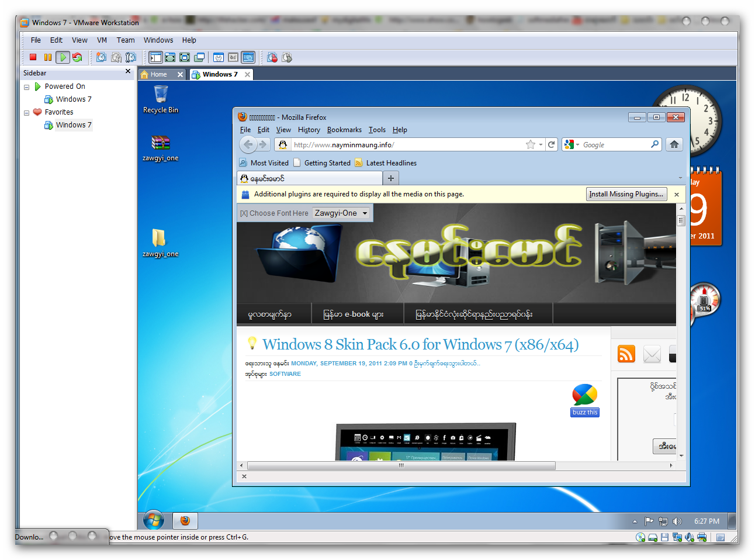Open the Recycle Bin desktop icon

pyautogui.click(x=161, y=99)
